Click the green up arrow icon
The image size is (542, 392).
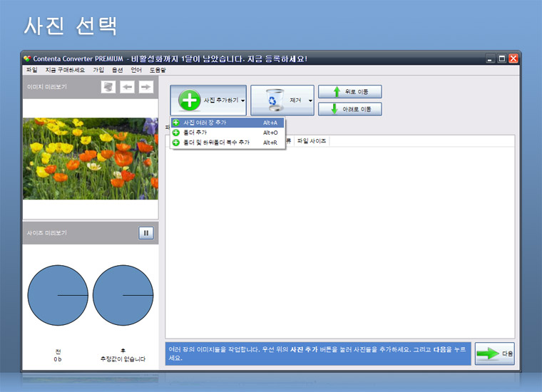coord(337,91)
